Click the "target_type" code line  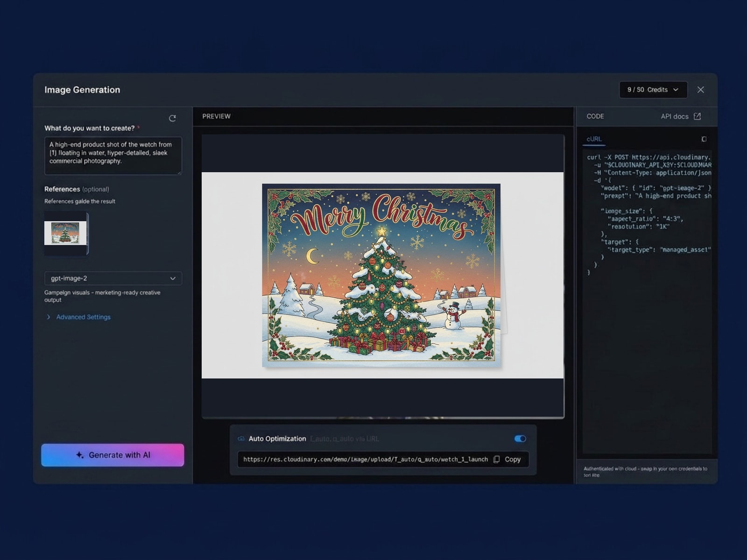point(659,250)
